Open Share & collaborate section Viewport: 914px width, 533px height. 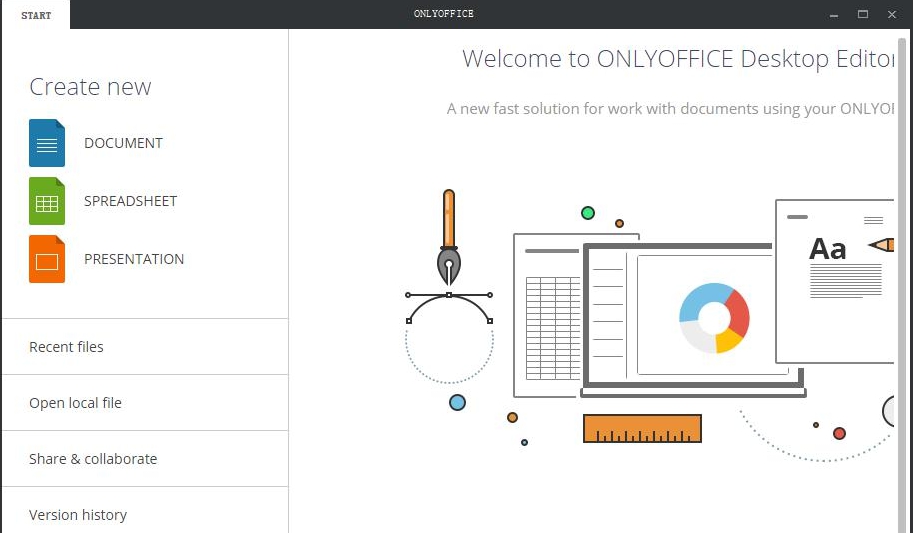93,459
